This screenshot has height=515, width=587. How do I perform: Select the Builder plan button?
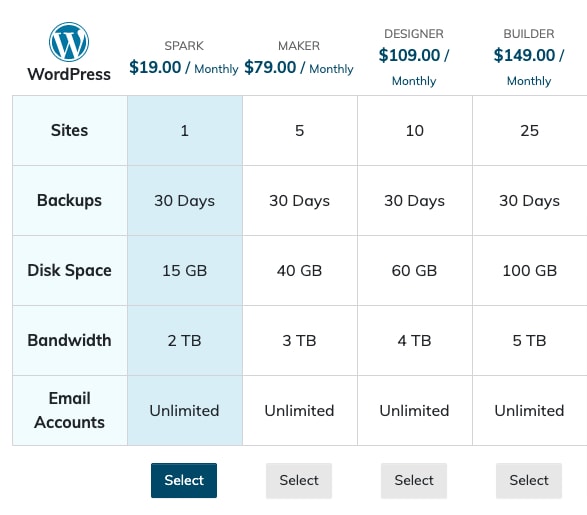pyautogui.click(x=529, y=480)
